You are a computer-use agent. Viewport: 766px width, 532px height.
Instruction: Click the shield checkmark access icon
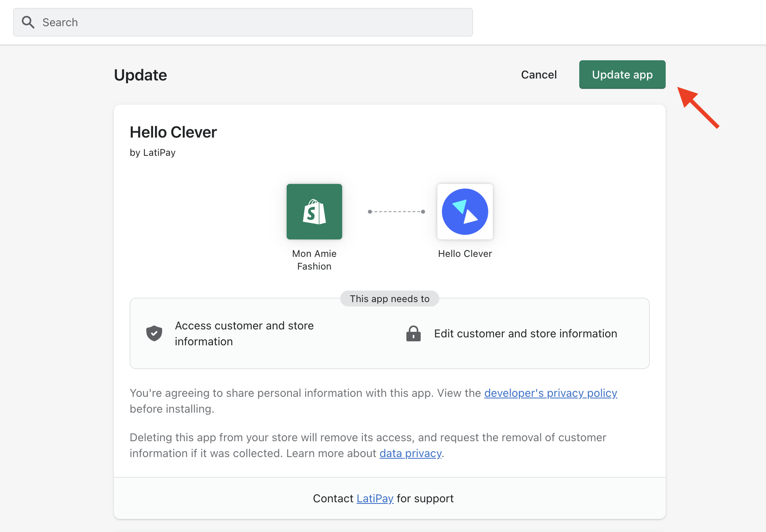(x=154, y=333)
